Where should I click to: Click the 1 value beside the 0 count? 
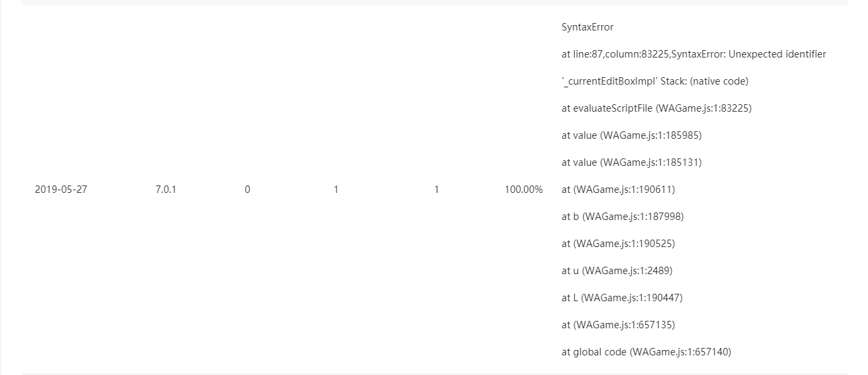(336, 190)
